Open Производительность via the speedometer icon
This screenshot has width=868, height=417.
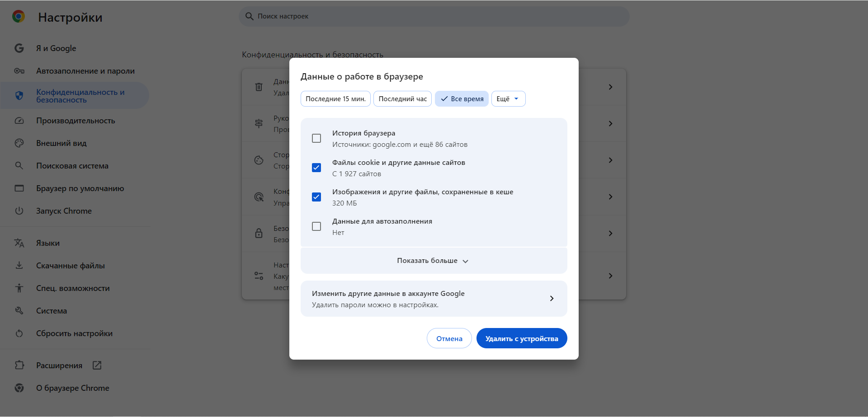point(19,120)
